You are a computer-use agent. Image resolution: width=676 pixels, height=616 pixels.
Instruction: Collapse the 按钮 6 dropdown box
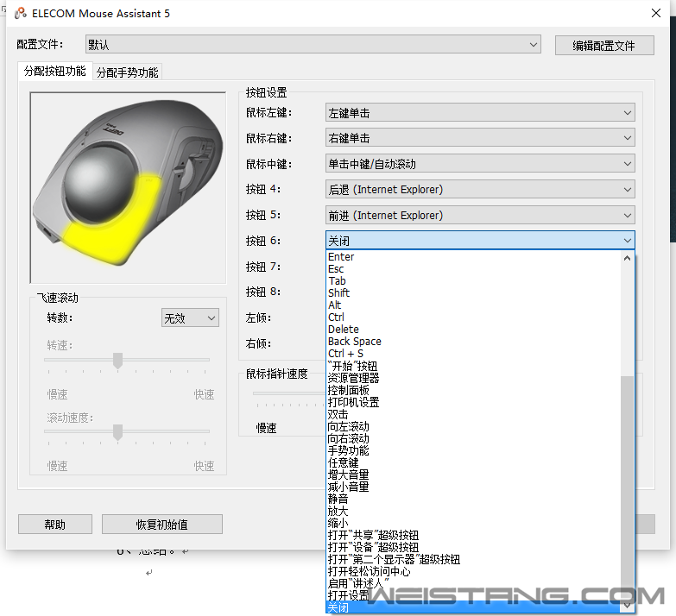coord(480,241)
